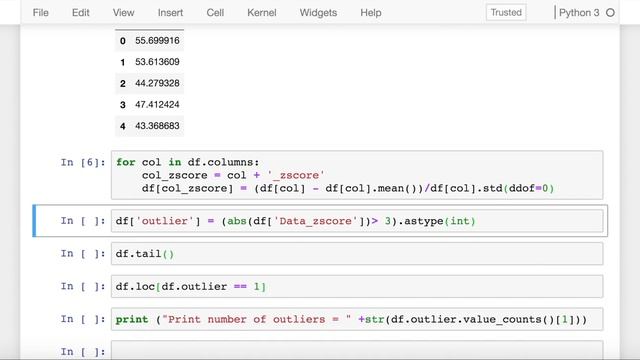Click the In [6] prompt label

(x=83, y=162)
